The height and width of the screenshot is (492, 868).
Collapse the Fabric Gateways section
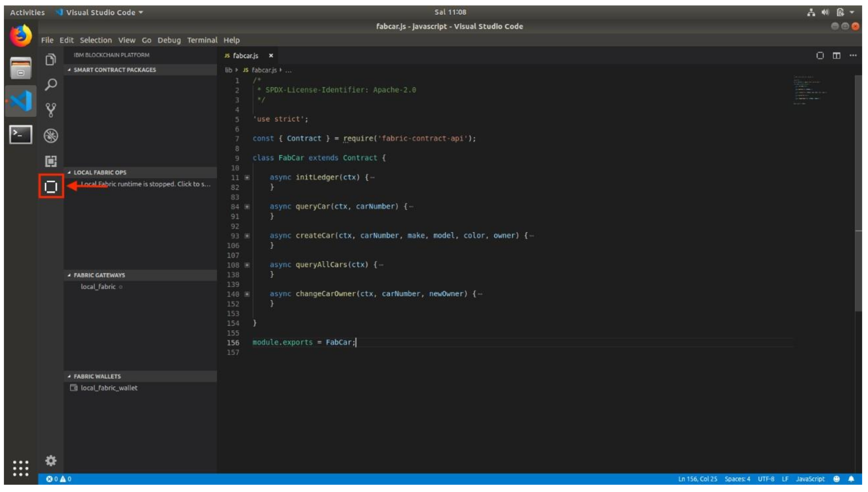pyautogui.click(x=99, y=275)
